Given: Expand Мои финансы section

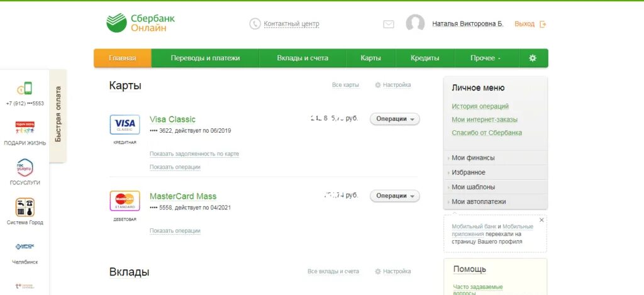Looking at the screenshot, I should (496, 158).
